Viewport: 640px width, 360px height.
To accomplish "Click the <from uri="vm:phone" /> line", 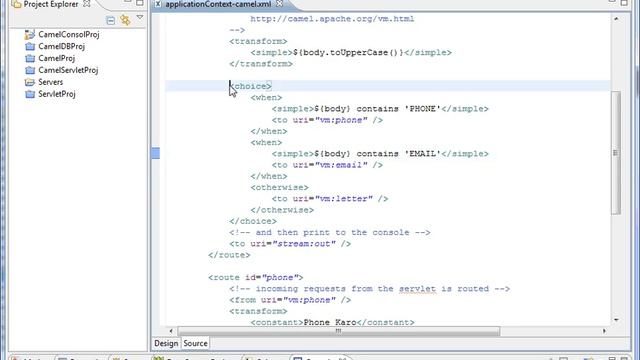I will tap(290, 300).
